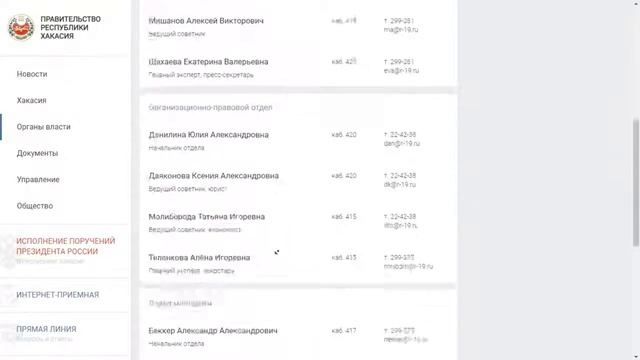The width and height of the screenshot is (640, 360).
Task: Open Исполнение поручений Президента России banner
Action: tap(66, 246)
